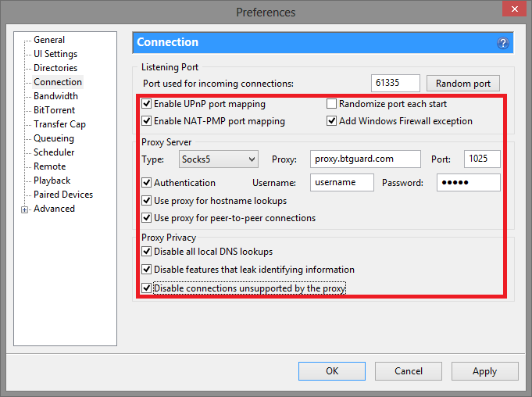Viewport: 532px width, 397px height.
Task: Open the BitTorrent settings page
Action: [x=55, y=110]
